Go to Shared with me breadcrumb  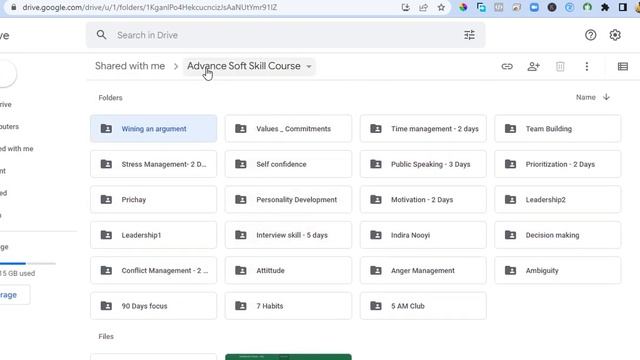[130, 66]
